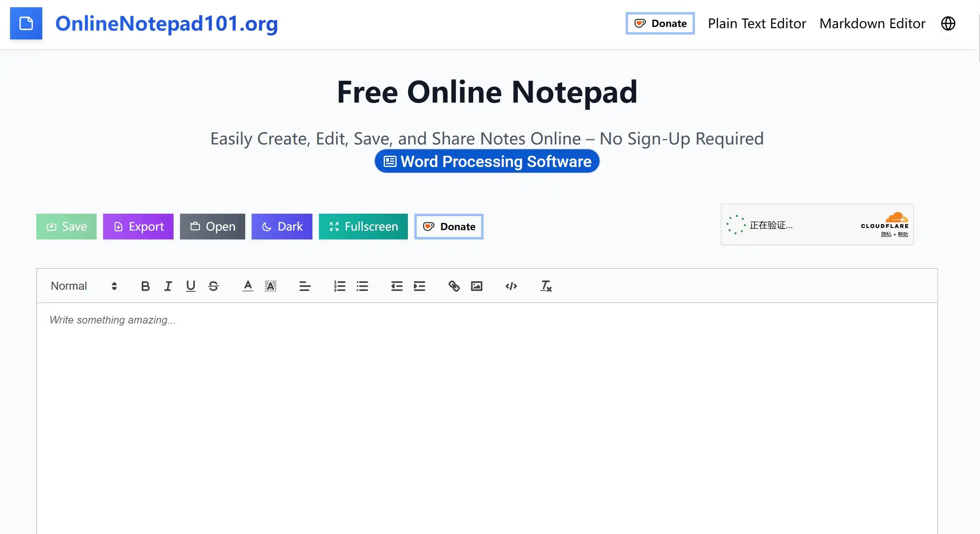Viewport: 980px width, 534px height.
Task: Toggle underline formatting
Action: (x=190, y=286)
